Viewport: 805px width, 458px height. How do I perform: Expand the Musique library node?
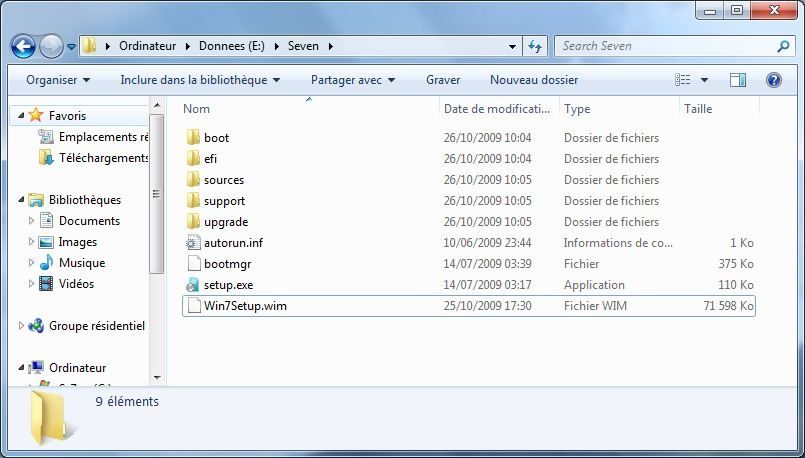pos(31,263)
